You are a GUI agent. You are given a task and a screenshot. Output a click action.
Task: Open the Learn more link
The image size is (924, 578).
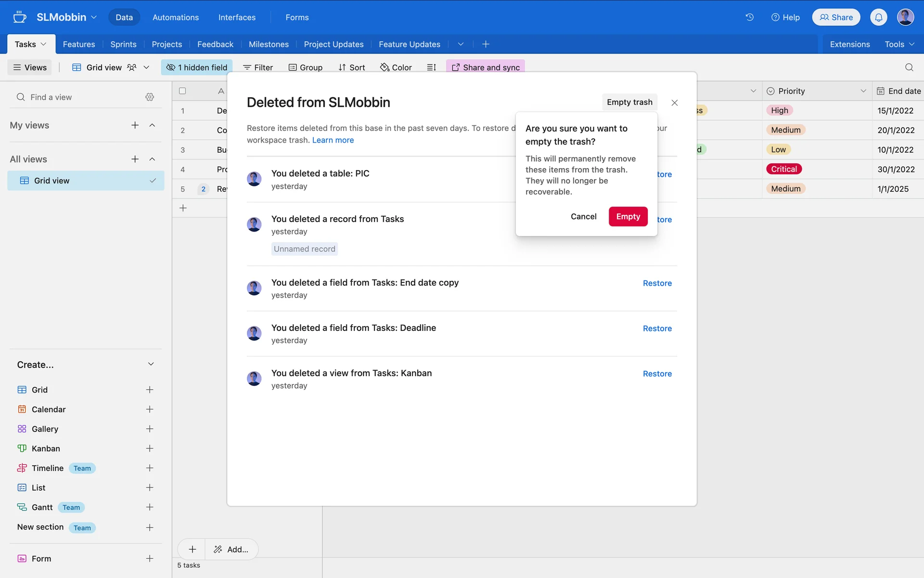tap(333, 140)
